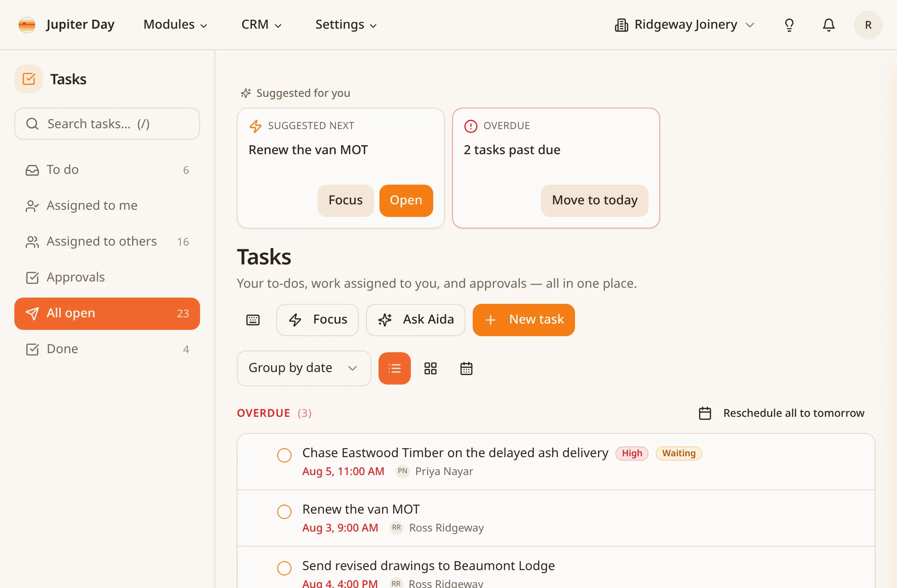Open the R user avatar

coord(868,25)
